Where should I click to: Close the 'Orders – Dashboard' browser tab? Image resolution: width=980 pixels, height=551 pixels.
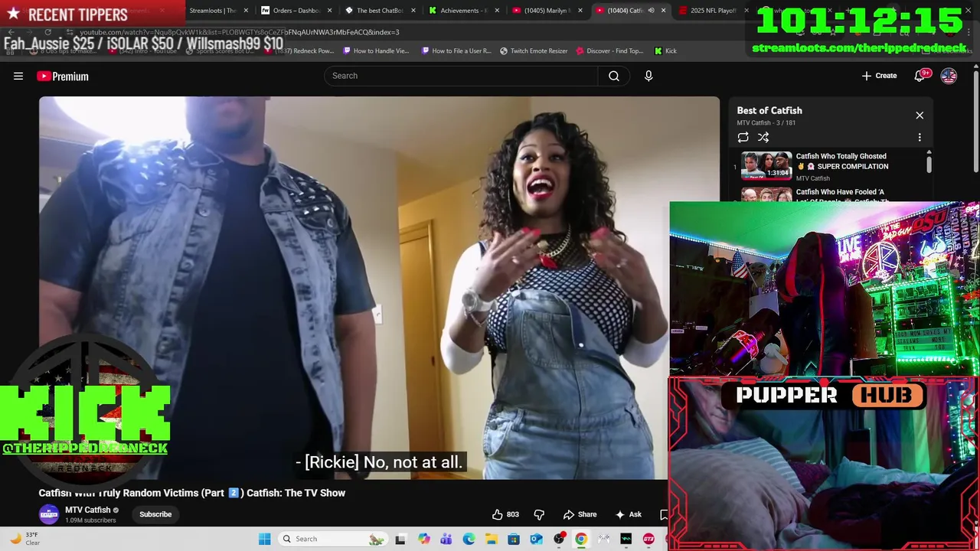pos(330,11)
